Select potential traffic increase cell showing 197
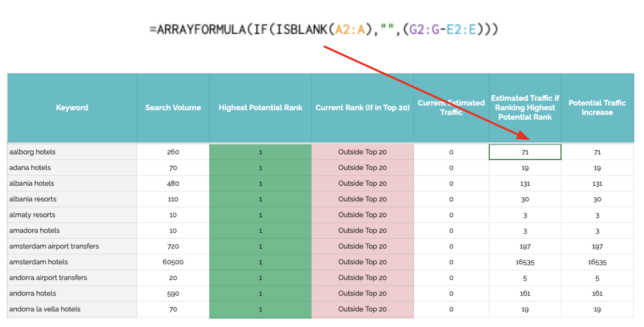This screenshot has width=644, height=327. [597, 246]
